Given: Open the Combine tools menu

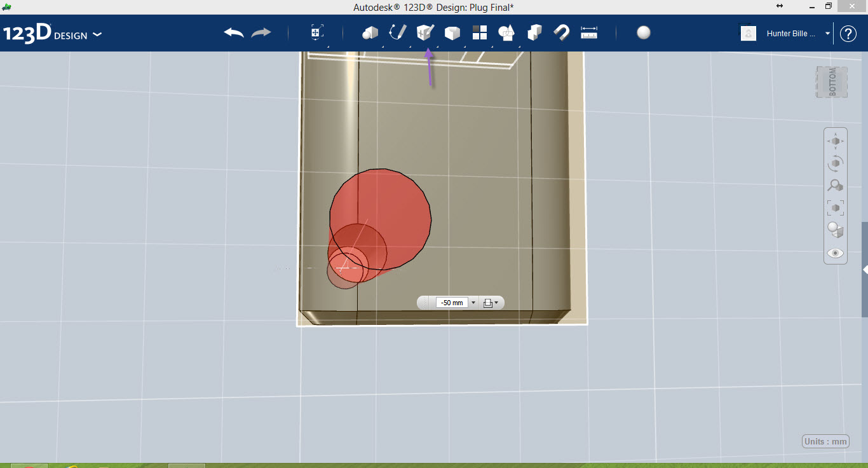Looking at the screenshot, I should [534, 32].
